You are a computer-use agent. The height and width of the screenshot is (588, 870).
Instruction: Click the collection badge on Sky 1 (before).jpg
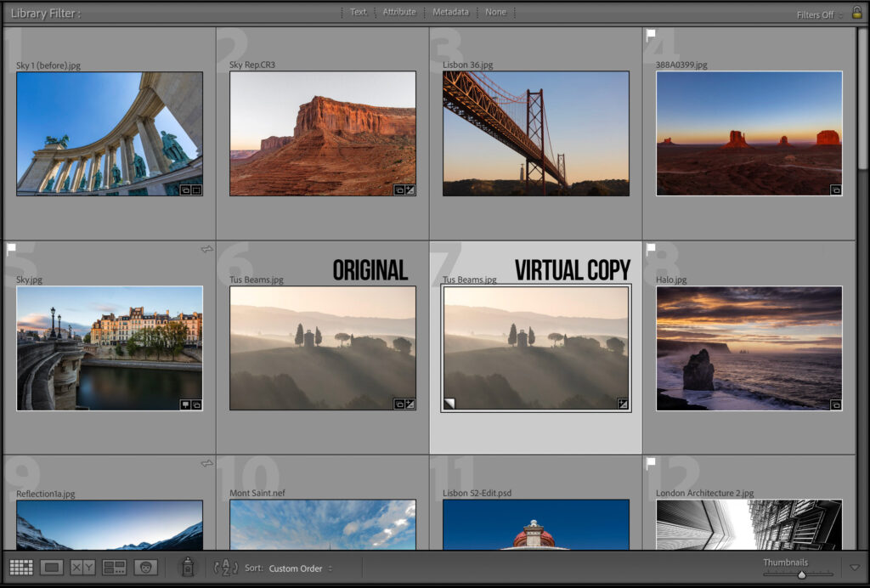point(186,189)
